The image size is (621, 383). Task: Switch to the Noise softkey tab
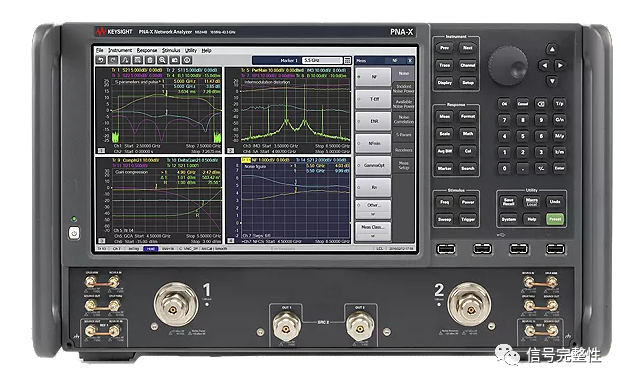coord(403,74)
